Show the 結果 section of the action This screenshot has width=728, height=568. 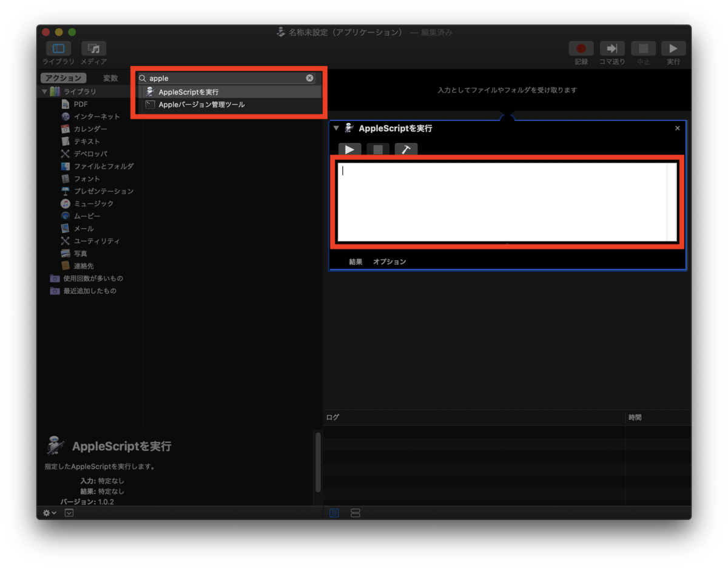click(x=356, y=262)
